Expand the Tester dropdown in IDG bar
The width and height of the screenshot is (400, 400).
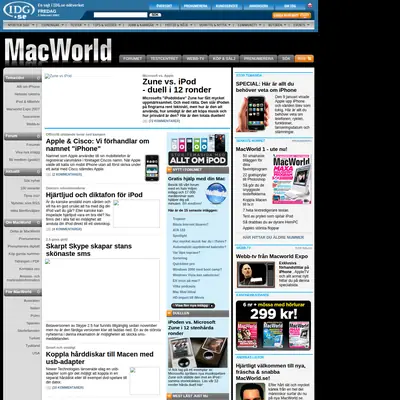coord(78,25)
